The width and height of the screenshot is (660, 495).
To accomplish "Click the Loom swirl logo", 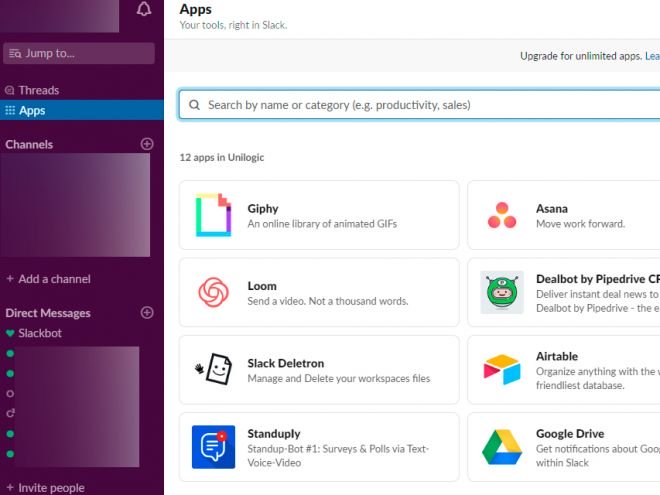I will [x=213, y=293].
